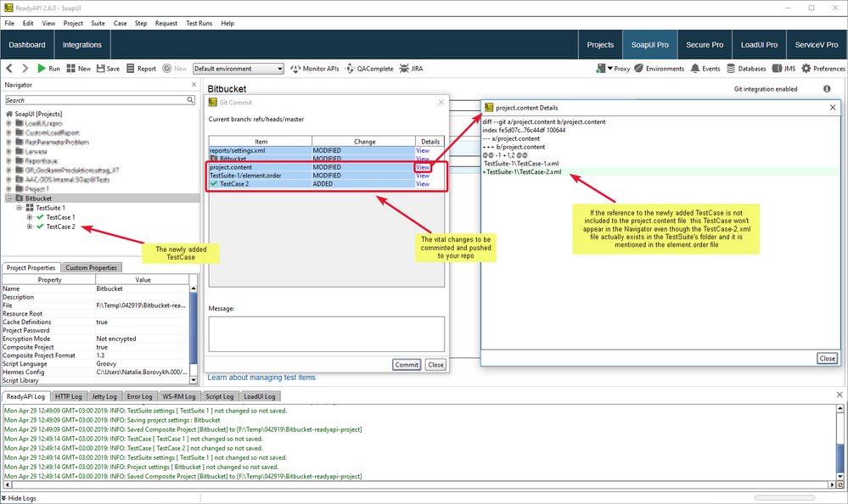Expand the TestCase 1 tree node
This screenshot has height=504, width=848.
(31, 217)
